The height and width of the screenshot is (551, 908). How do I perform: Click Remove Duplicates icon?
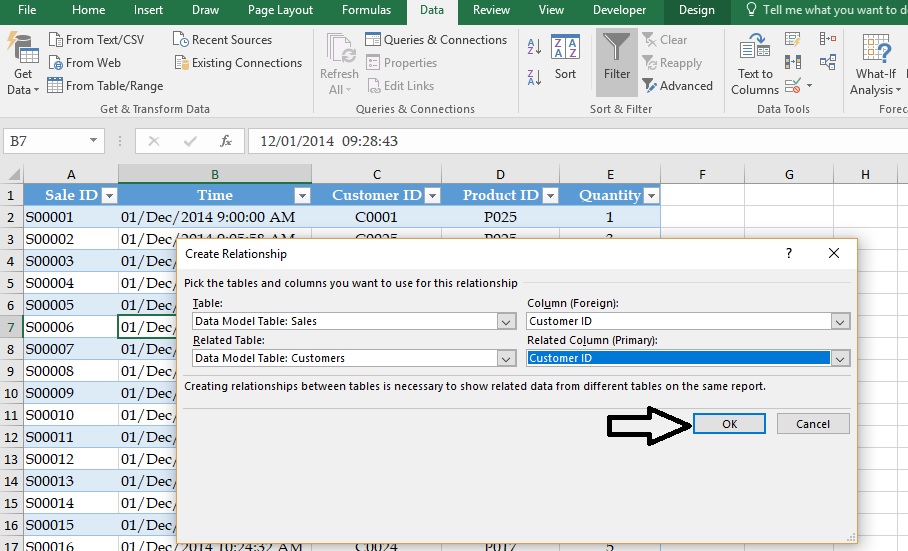coord(793,63)
